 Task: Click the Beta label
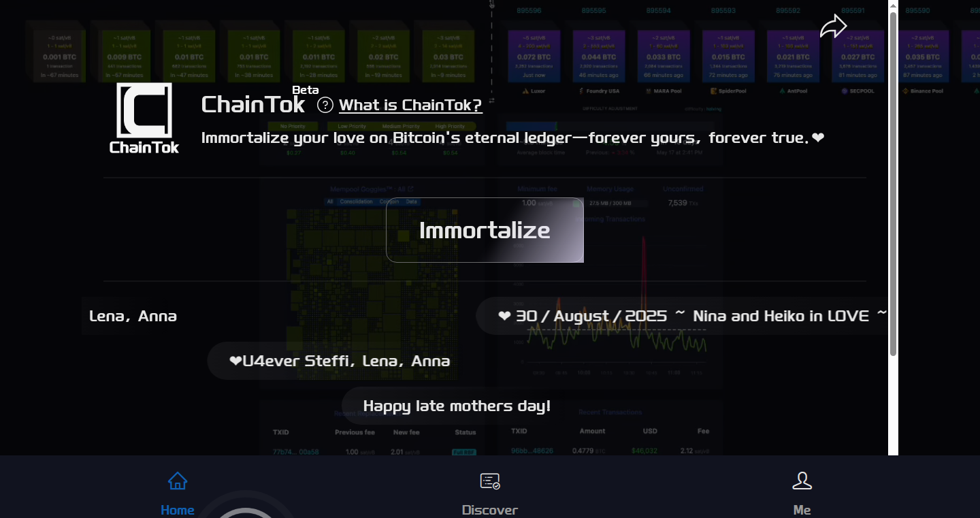coord(306,90)
